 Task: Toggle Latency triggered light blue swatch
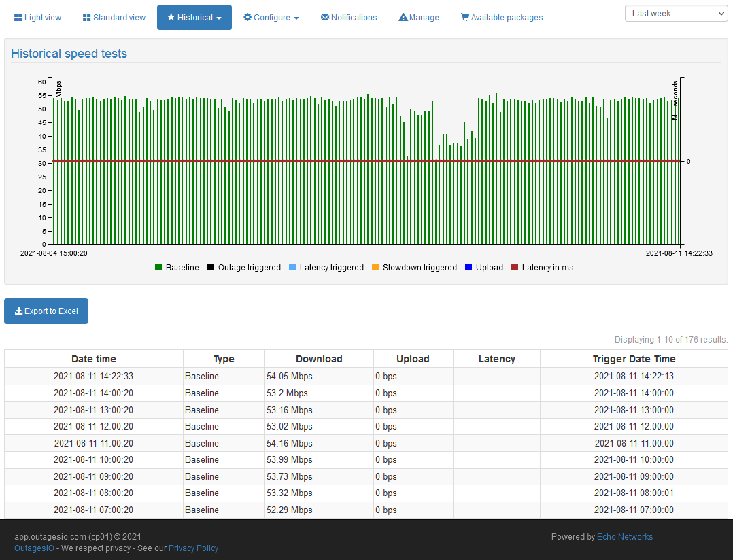(x=292, y=267)
